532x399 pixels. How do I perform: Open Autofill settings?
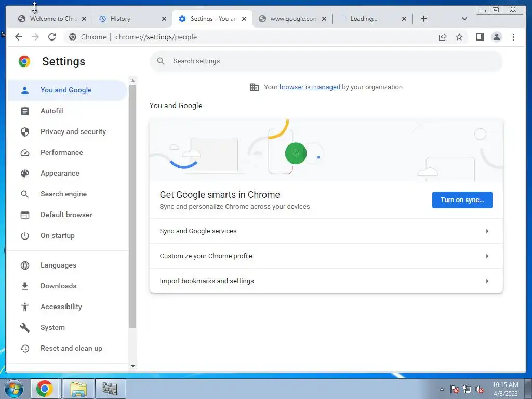pos(67,111)
